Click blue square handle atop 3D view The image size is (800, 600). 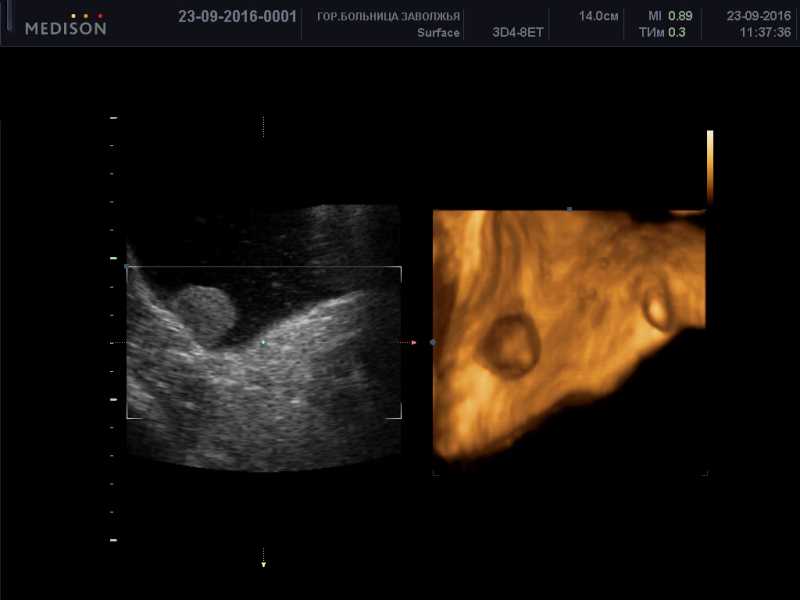coord(569,209)
